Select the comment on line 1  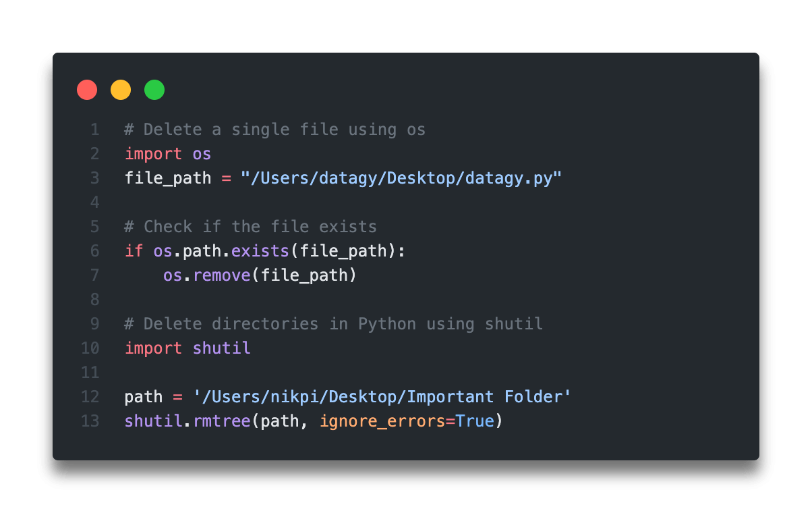[274, 129]
